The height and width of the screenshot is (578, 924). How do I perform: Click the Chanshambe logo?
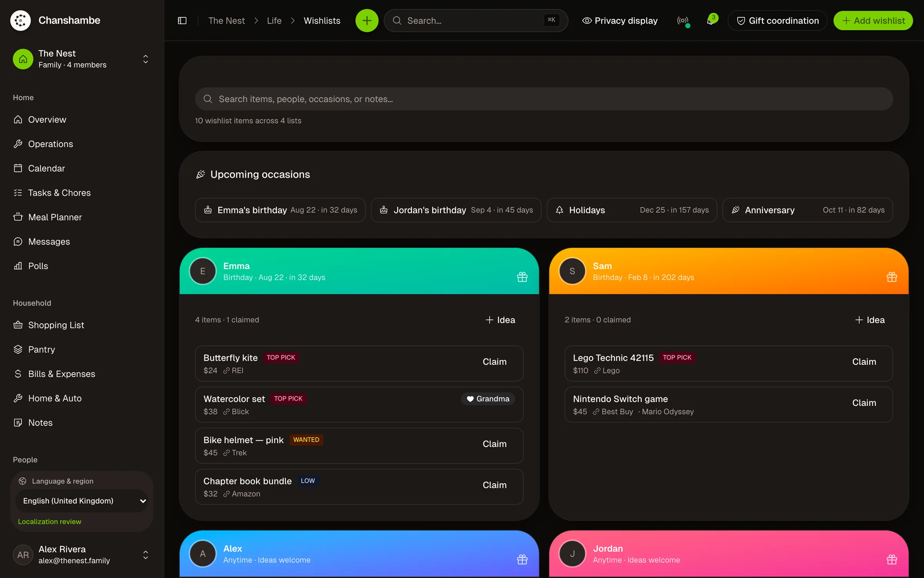20,20
